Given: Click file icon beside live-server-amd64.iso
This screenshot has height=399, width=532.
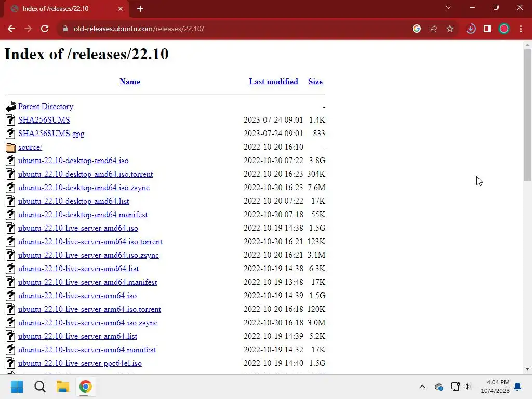Looking at the screenshot, I should pos(10,229).
